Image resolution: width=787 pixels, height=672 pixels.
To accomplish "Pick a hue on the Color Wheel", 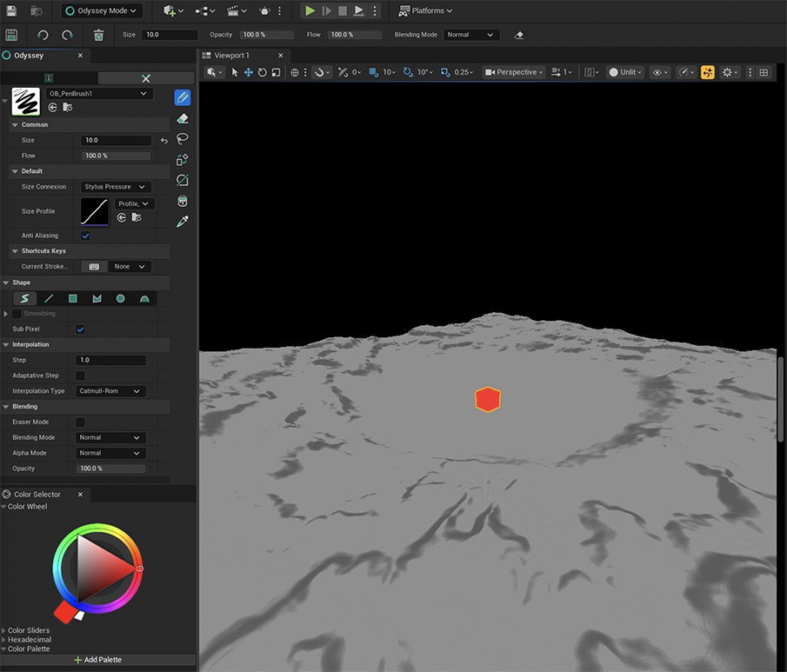I will coord(97,529).
